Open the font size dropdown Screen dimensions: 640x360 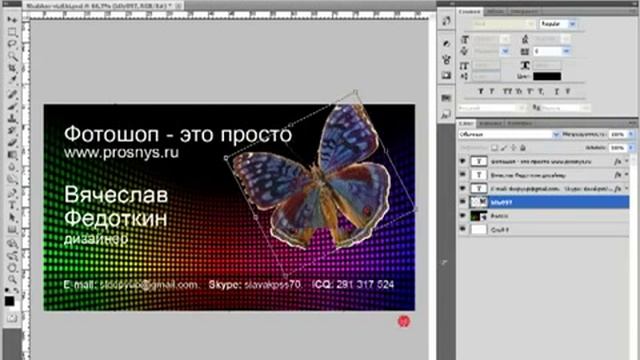point(505,39)
